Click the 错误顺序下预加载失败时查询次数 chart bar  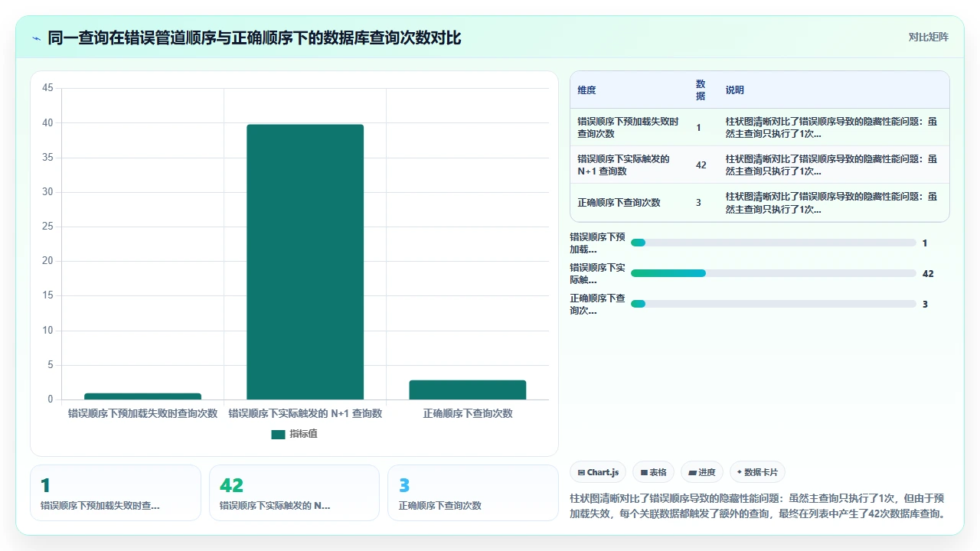click(142, 396)
